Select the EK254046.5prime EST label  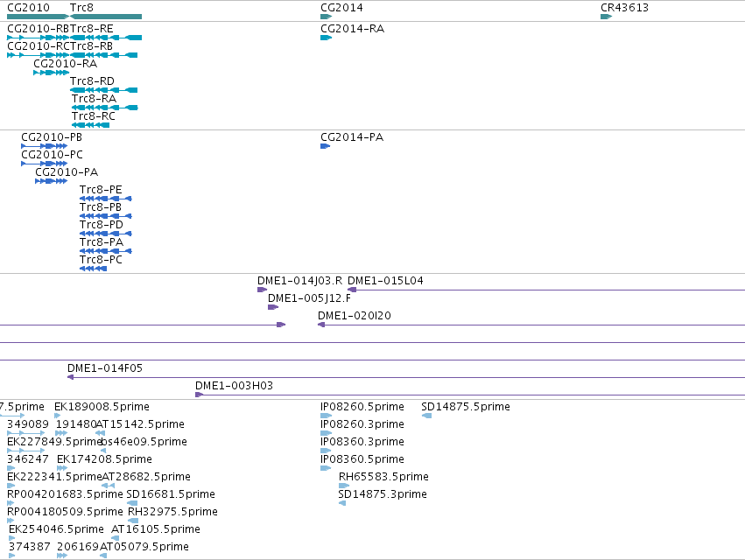click(x=57, y=529)
